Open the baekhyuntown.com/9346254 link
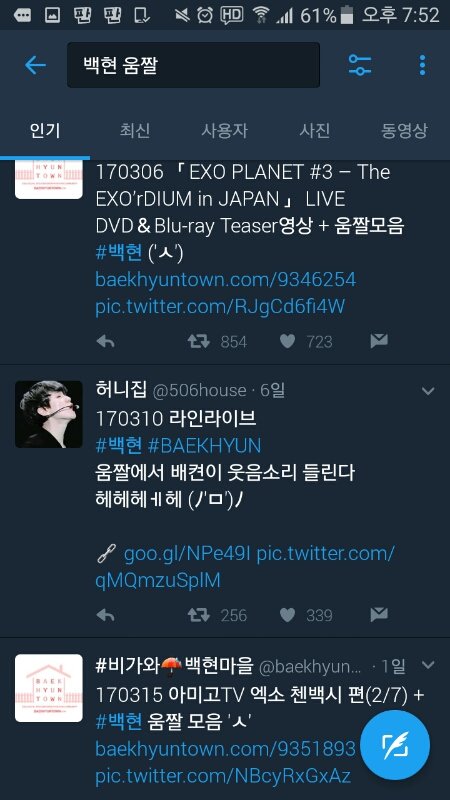450x800 pixels. pyautogui.click(x=226, y=280)
